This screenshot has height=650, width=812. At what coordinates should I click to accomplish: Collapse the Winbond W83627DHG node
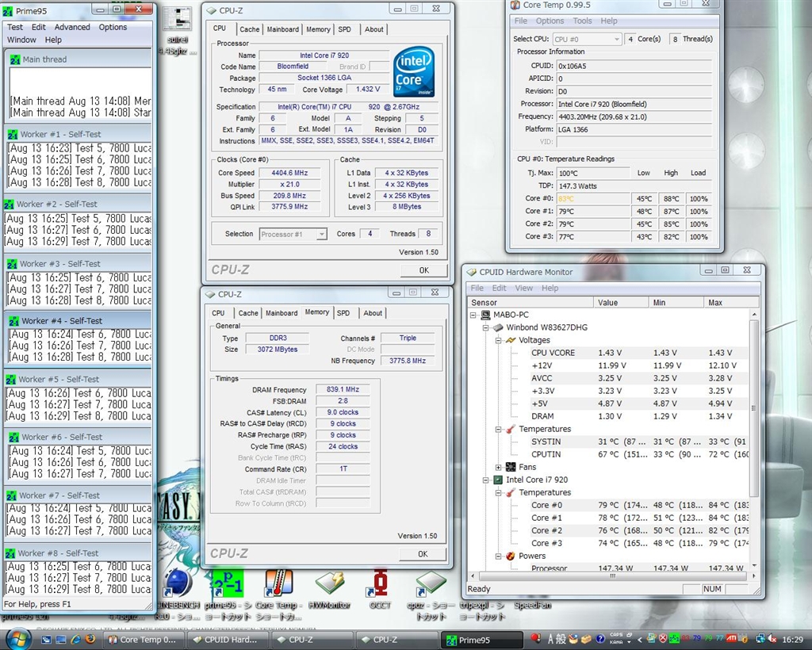pos(486,327)
